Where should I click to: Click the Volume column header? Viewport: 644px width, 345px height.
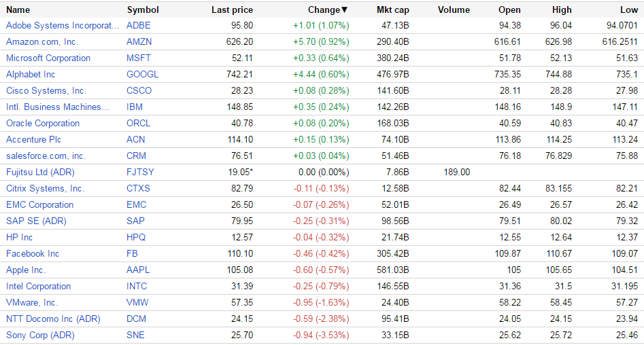coord(454,10)
